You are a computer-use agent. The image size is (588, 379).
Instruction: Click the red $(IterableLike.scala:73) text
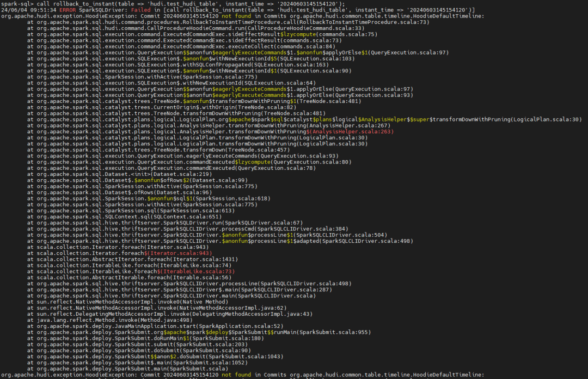point(196,271)
